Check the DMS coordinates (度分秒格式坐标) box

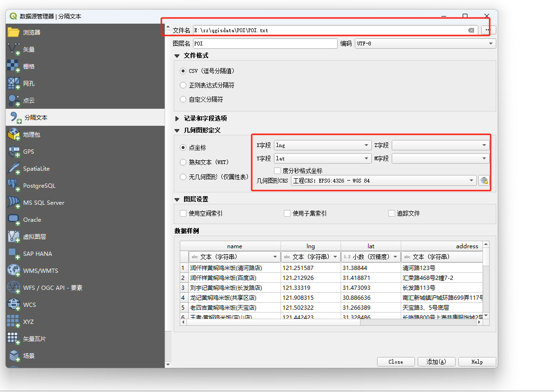point(277,171)
